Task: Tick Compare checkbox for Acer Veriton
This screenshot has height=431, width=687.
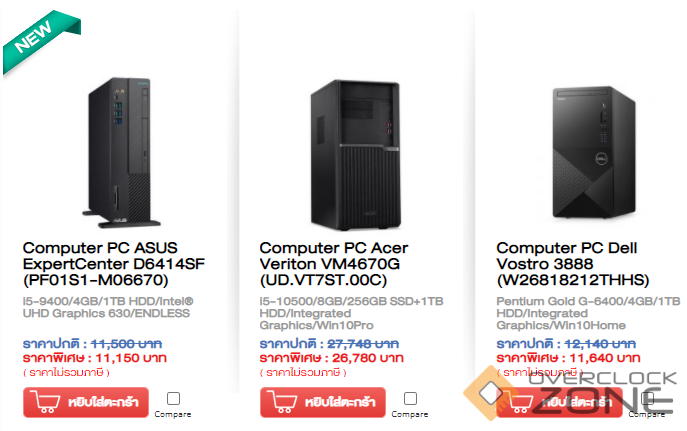Action: [x=410, y=398]
